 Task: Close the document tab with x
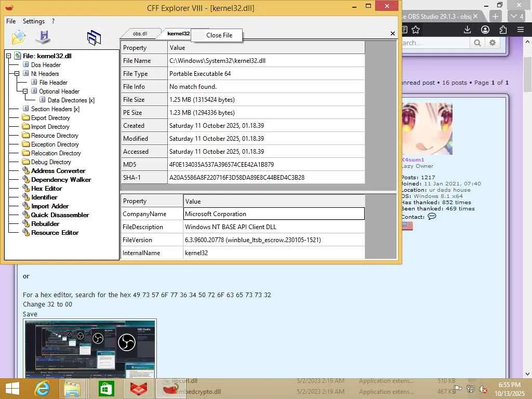(x=393, y=34)
